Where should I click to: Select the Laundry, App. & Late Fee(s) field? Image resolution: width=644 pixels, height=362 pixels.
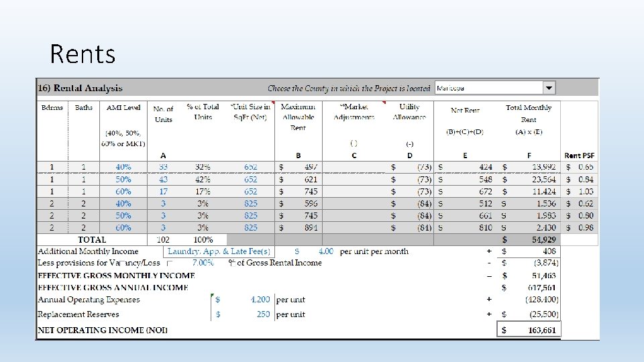(219, 251)
